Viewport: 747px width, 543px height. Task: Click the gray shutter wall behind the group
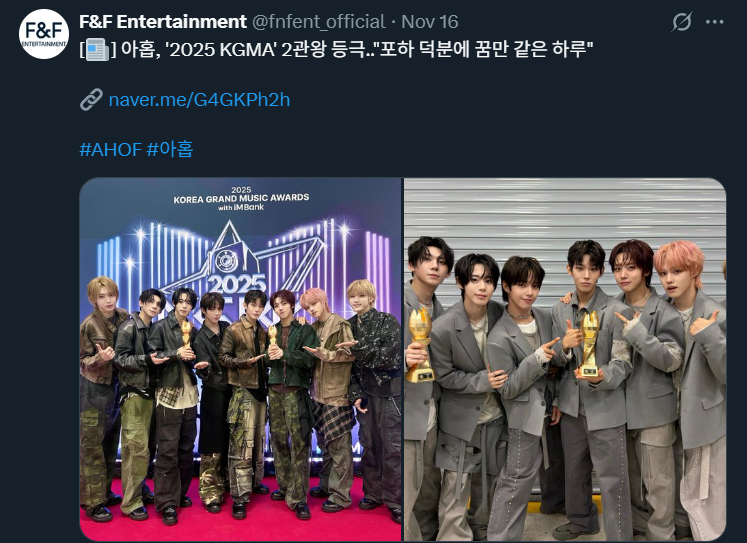click(x=565, y=212)
